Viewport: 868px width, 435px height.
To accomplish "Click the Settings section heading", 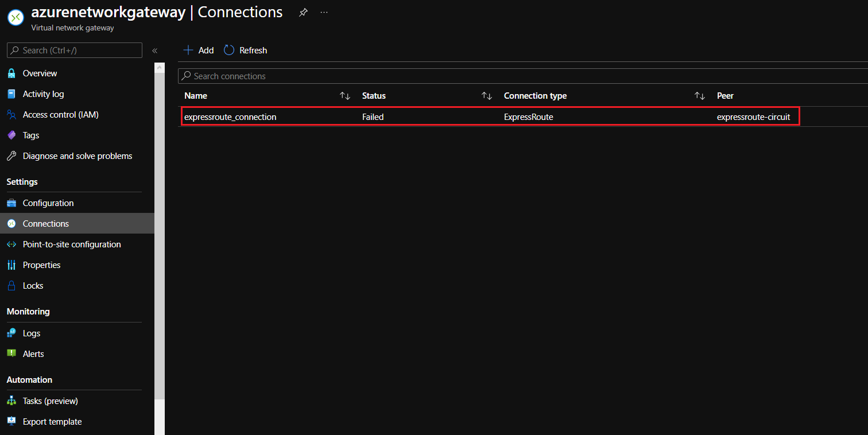I will (x=22, y=182).
